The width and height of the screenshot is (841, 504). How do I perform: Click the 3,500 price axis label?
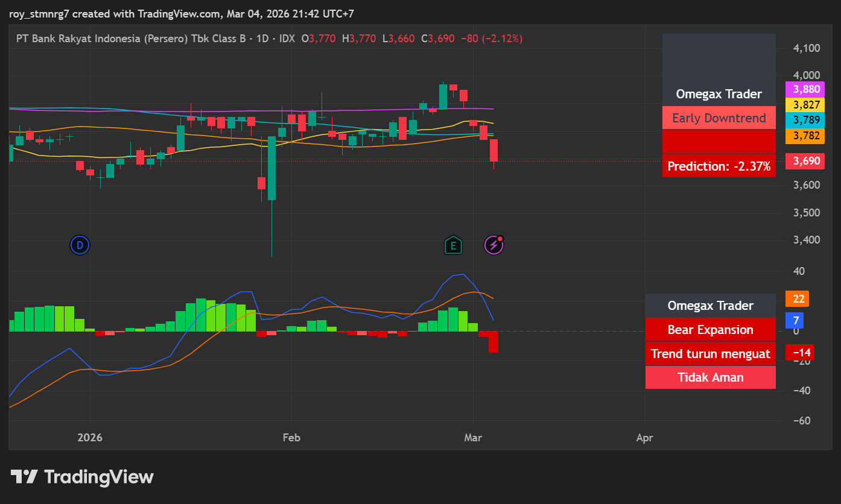(x=807, y=213)
